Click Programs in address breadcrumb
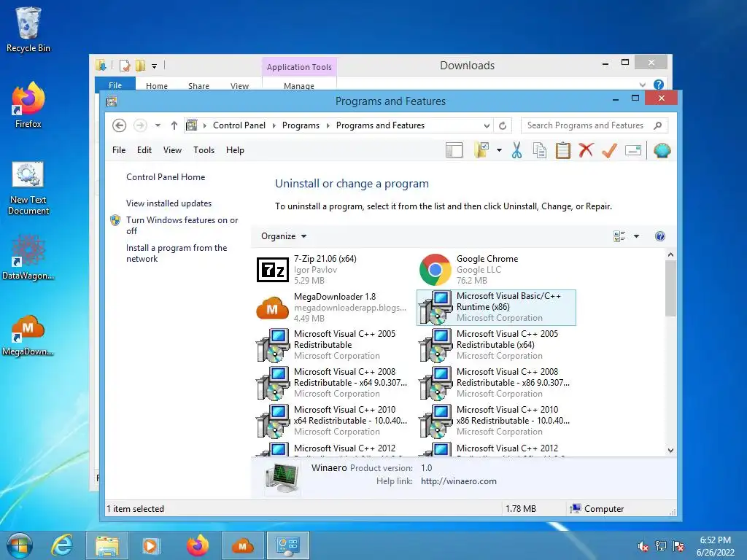The image size is (747, 560). (301, 125)
